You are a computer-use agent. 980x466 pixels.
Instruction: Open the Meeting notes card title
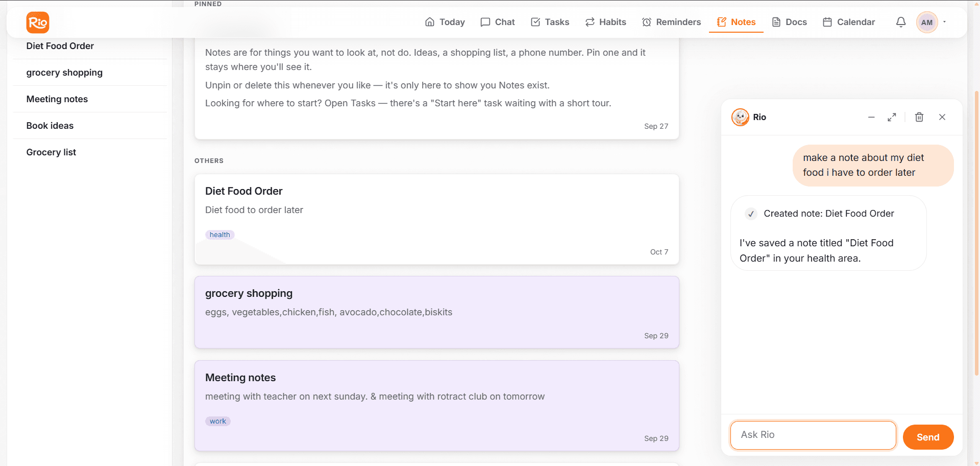point(240,378)
